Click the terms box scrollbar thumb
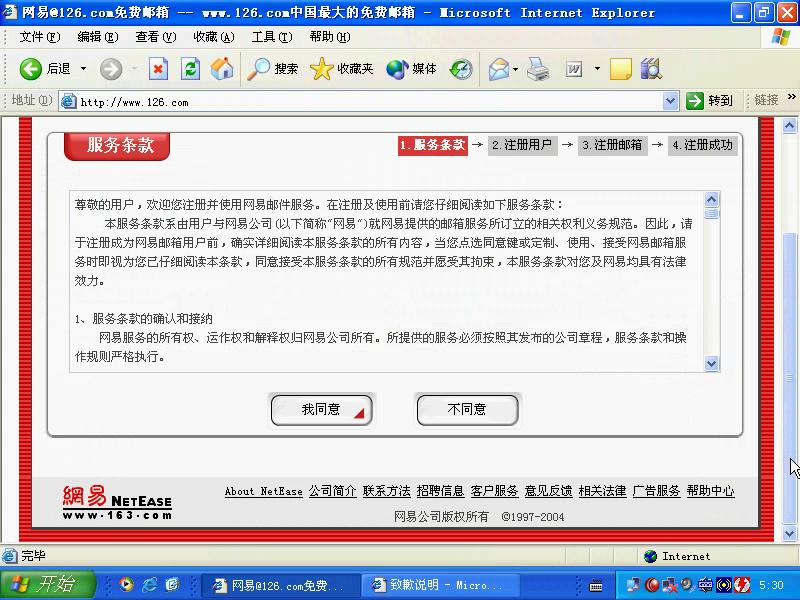This screenshot has width=800, height=600. (711, 213)
